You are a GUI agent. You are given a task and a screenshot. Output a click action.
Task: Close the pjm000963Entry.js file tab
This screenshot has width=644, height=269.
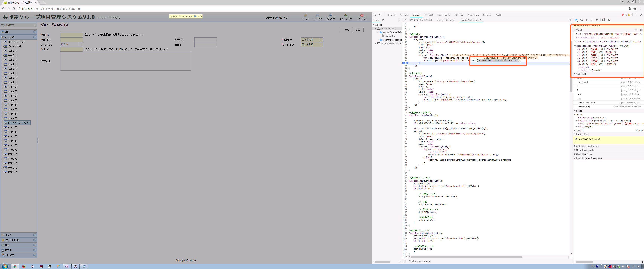tap(481, 20)
